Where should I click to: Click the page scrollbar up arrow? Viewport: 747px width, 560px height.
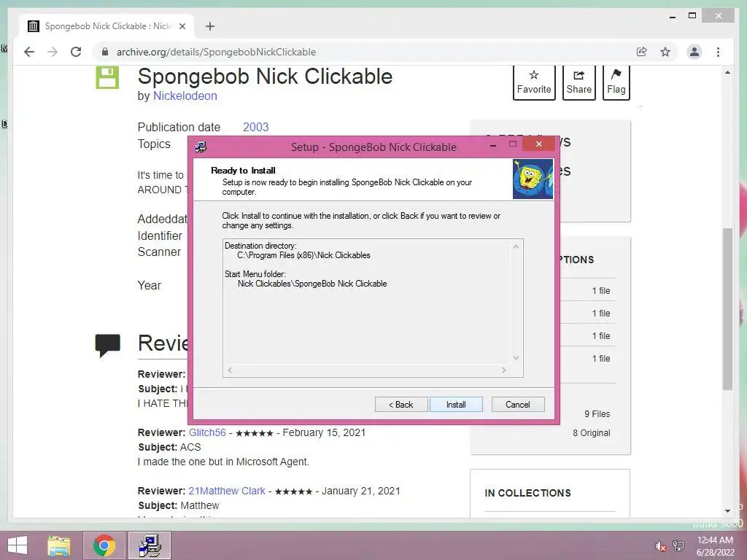coord(727,72)
